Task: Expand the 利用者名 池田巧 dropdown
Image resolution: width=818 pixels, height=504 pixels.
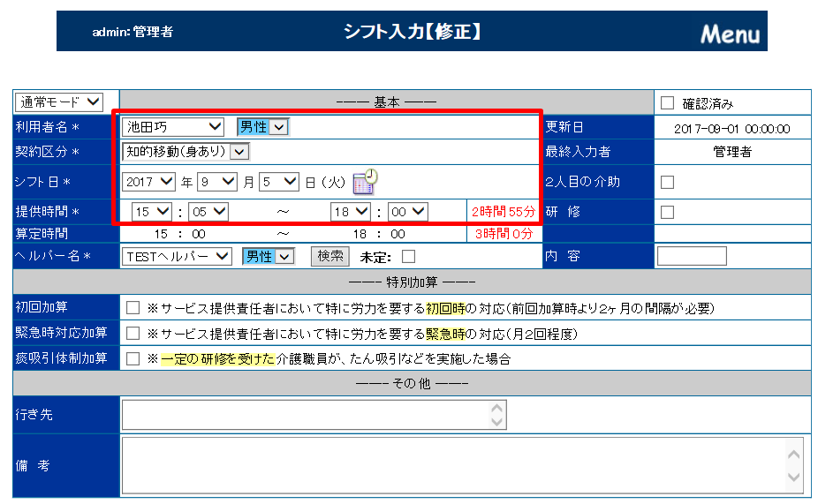Action: click(x=173, y=127)
